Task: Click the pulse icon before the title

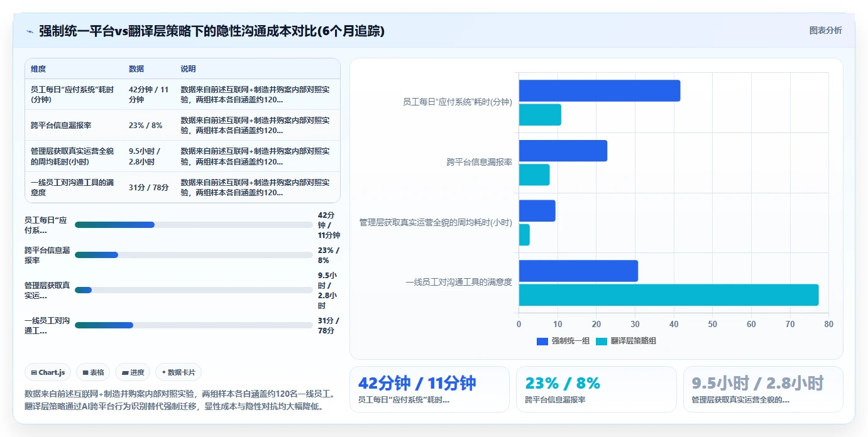Action: pyautogui.click(x=30, y=31)
